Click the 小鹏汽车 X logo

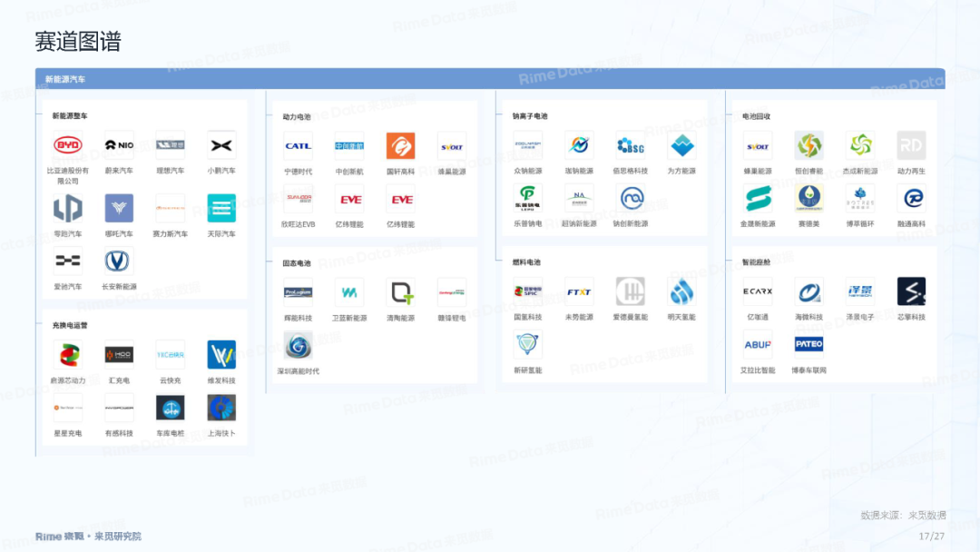tap(221, 145)
